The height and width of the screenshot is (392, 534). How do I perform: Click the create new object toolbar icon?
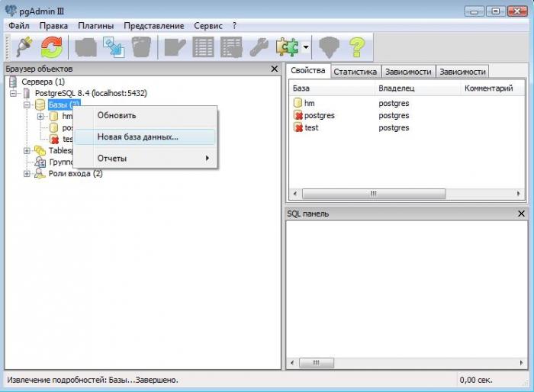[x=114, y=47]
